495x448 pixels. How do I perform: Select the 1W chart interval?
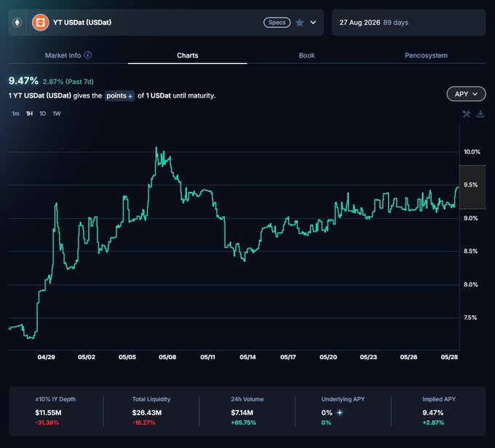pos(57,114)
